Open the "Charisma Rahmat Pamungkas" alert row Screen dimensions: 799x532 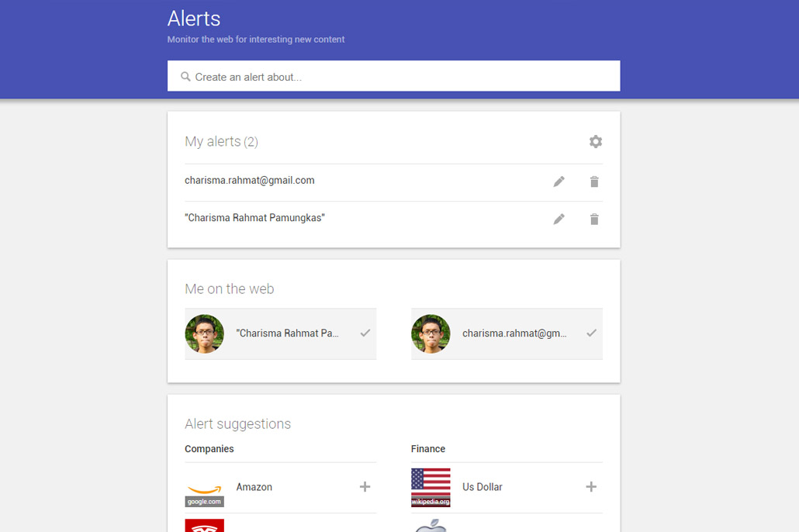pos(254,218)
